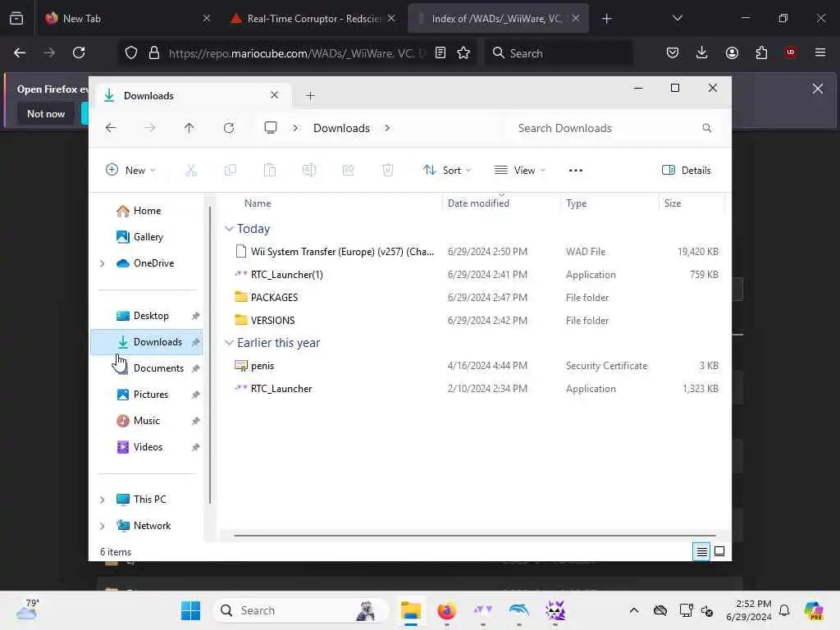Image resolution: width=840 pixels, height=630 pixels.
Task: Open Firefox extensions puzzle icon
Action: tap(761, 52)
